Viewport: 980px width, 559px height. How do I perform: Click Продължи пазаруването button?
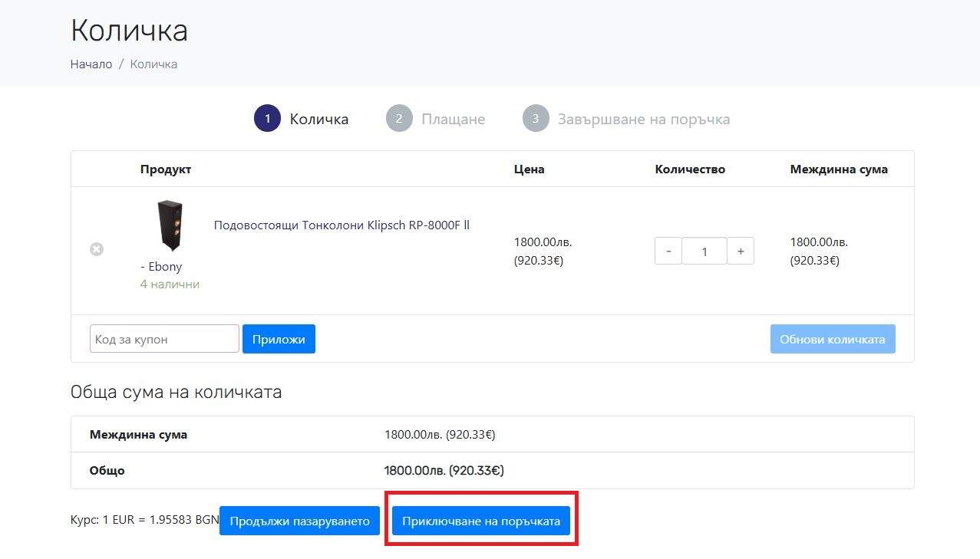pyautogui.click(x=299, y=521)
